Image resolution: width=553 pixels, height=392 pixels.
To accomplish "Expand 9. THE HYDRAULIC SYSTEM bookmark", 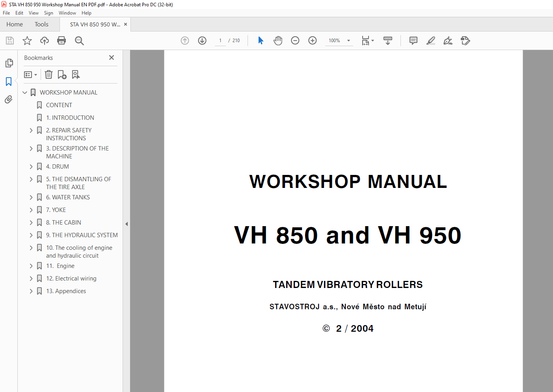I will click(x=31, y=235).
